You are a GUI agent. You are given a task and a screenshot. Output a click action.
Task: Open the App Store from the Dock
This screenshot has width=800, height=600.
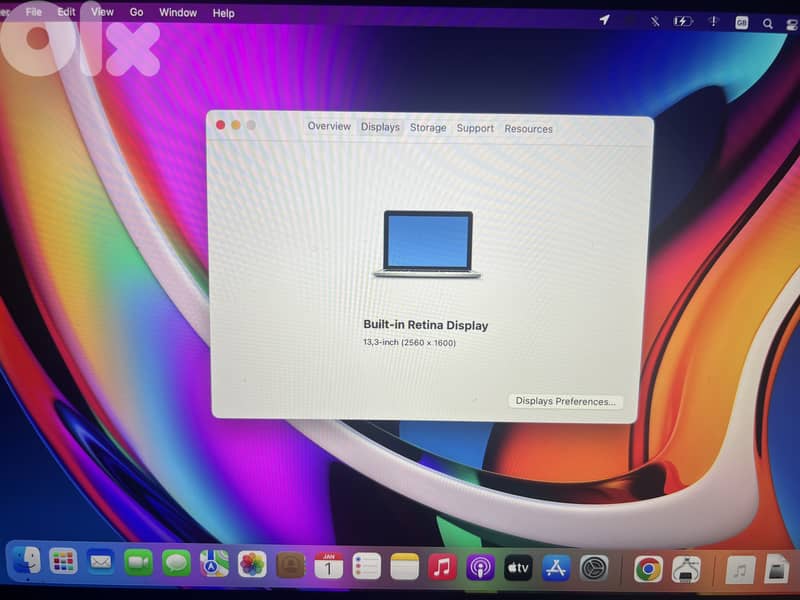tap(556, 568)
